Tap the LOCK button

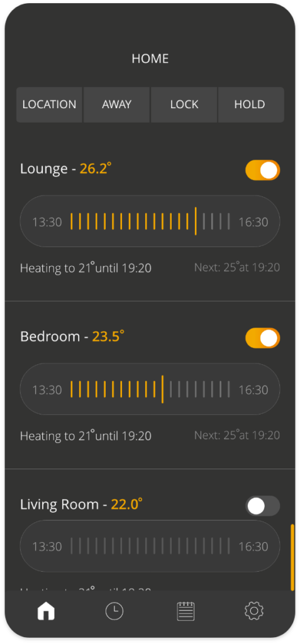point(184,104)
